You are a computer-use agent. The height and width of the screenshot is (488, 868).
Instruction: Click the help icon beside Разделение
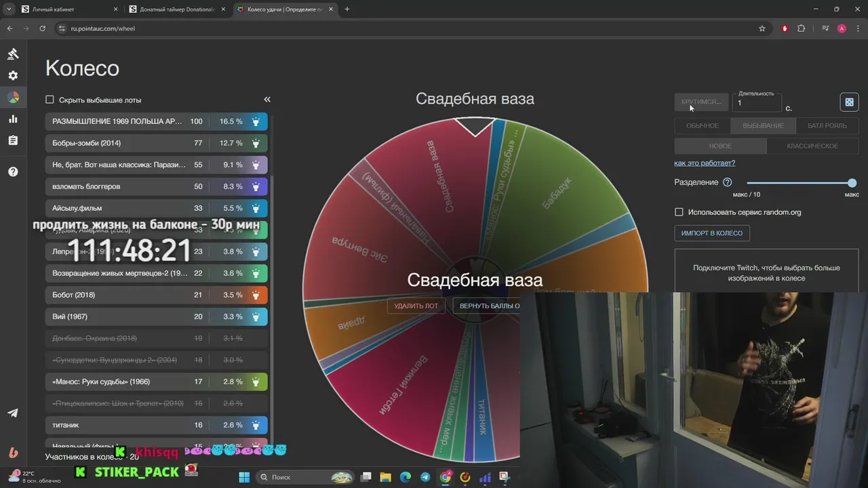point(728,182)
